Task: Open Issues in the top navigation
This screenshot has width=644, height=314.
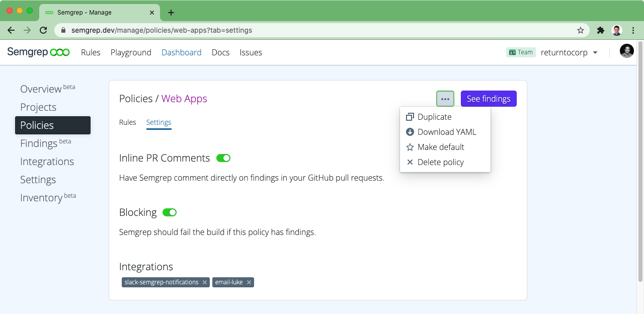Action: click(x=251, y=52)
